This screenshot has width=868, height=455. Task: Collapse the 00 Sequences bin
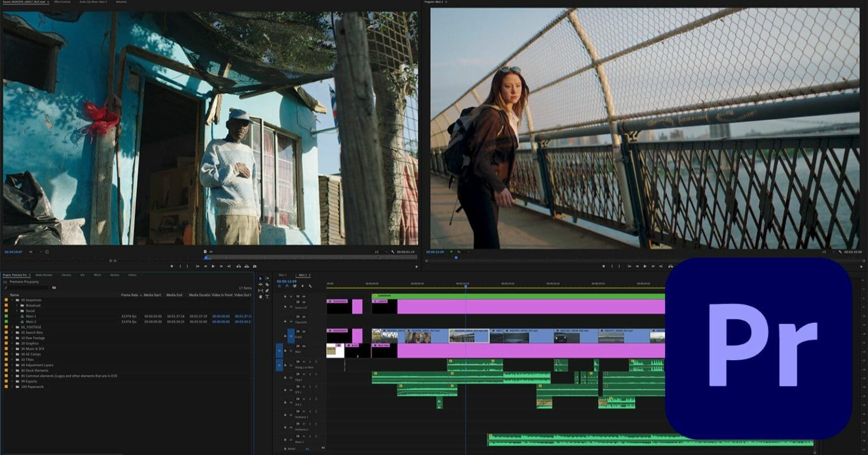tap(11, 300)
